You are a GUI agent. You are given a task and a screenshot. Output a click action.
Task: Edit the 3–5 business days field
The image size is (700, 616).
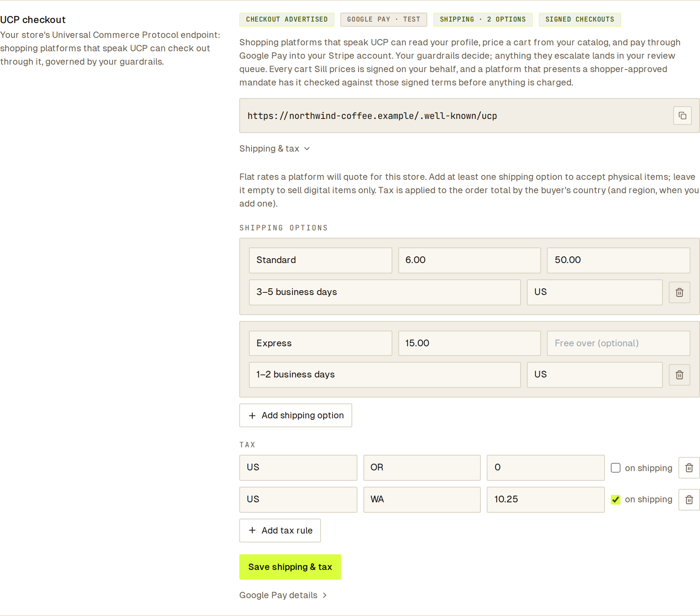tap(385, 292)
